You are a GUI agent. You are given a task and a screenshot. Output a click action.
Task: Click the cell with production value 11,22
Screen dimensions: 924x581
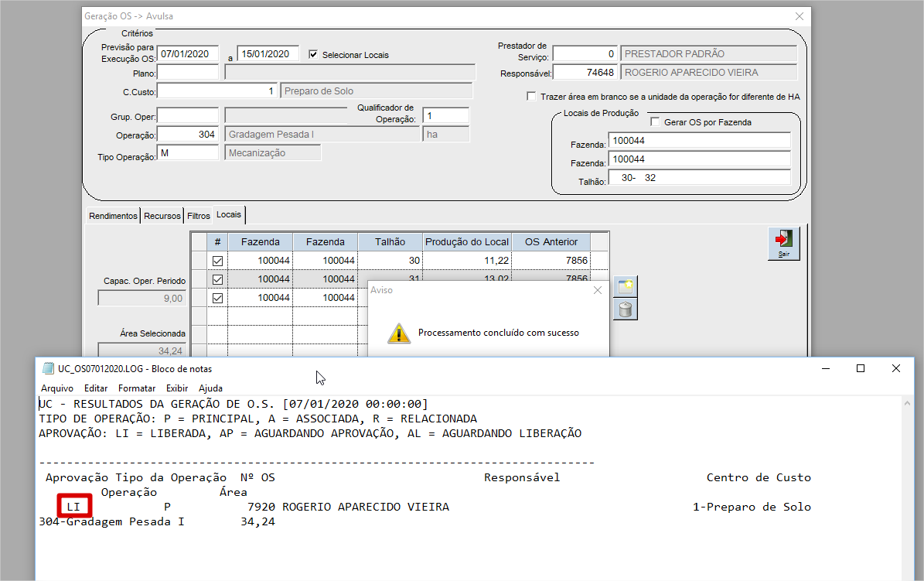[x=467, y=261]
